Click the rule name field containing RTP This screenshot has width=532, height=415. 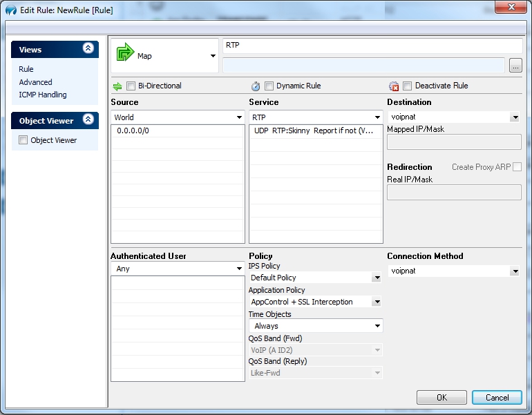[372, 46]
